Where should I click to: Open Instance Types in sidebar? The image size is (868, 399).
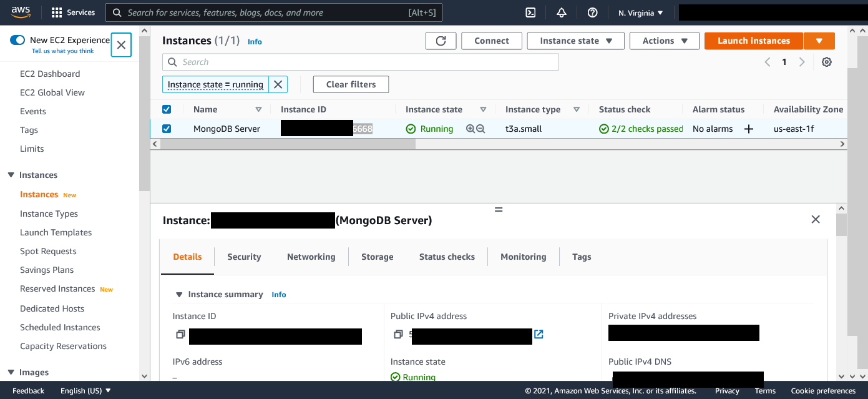click(x=49, y=214)
